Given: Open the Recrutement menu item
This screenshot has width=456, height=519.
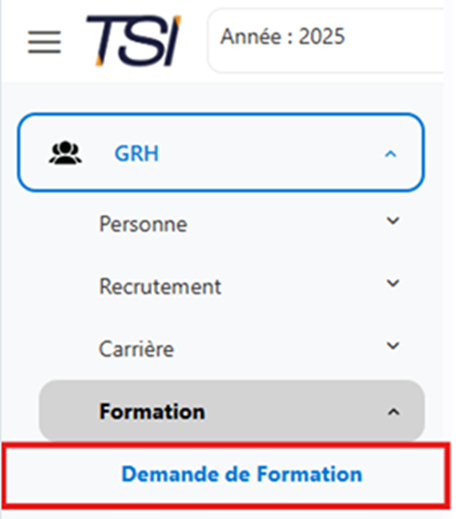Looking at the screenshot, I should (160, 286).
